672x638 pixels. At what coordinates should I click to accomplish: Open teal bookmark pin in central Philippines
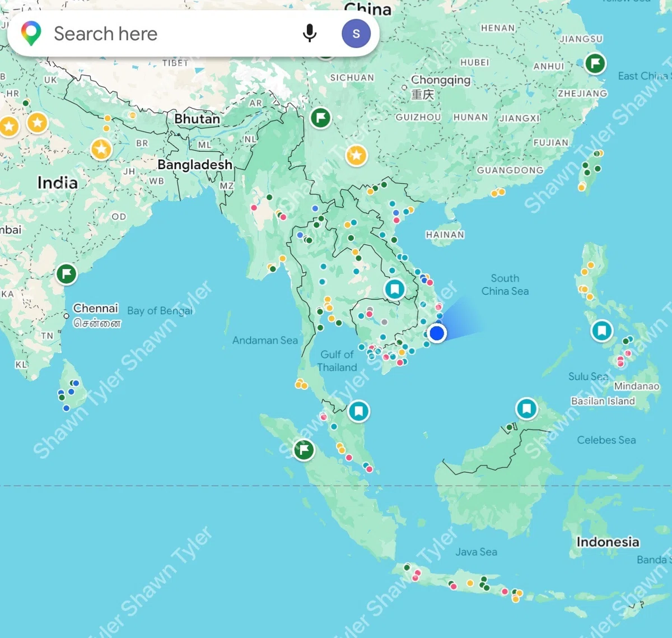(602, 330)
